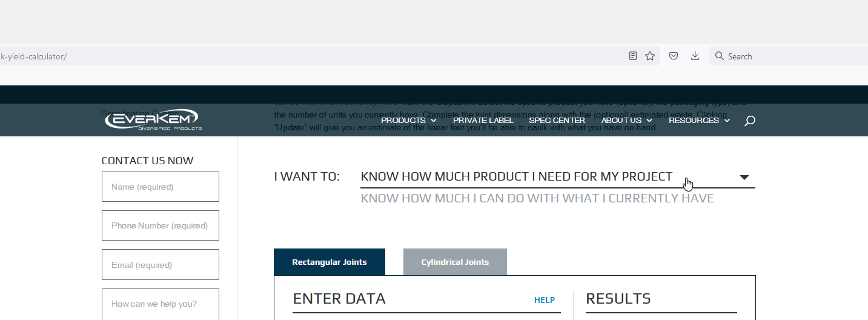Viewport: 868px width, 320px height.
Task: Open the reader view icon
Action: pyautogui.click(x=633, y=56)
